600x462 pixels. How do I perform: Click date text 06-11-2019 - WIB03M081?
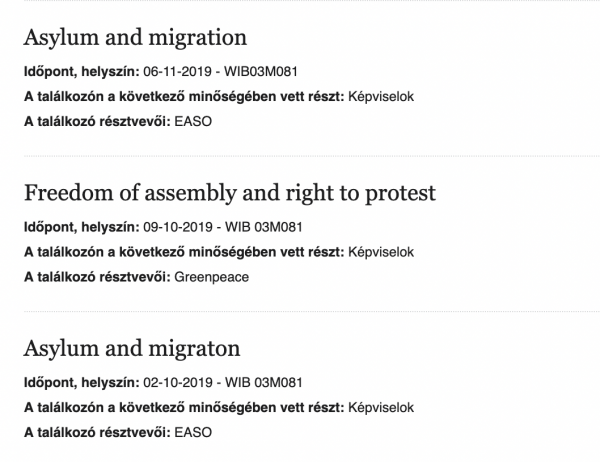pos(220,72)
